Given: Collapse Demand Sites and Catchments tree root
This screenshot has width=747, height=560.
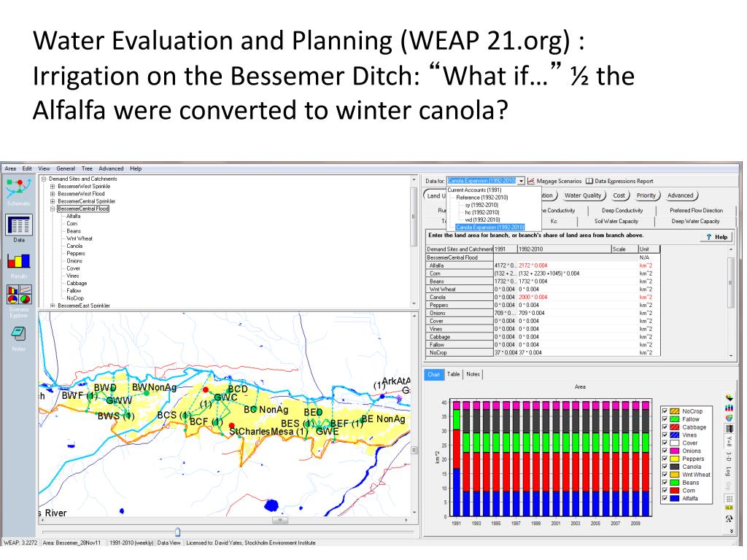Looking at the screenshot, I should [44, 179].
